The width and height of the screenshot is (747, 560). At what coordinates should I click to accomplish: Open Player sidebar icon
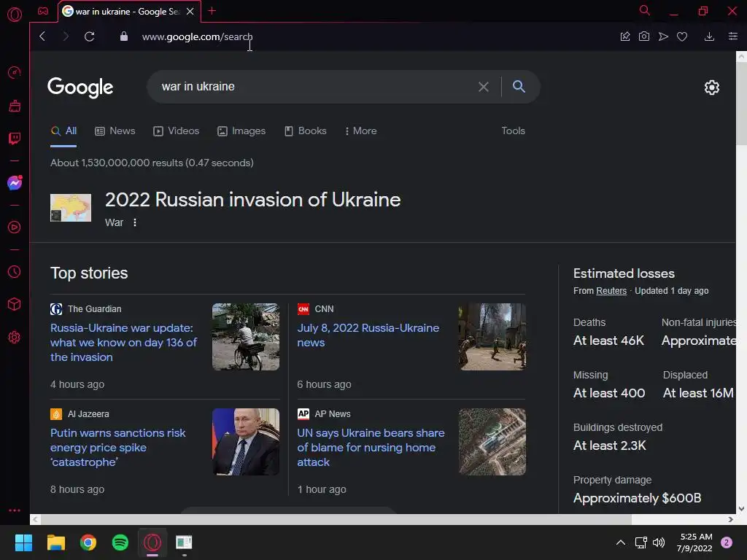[15, 227]
